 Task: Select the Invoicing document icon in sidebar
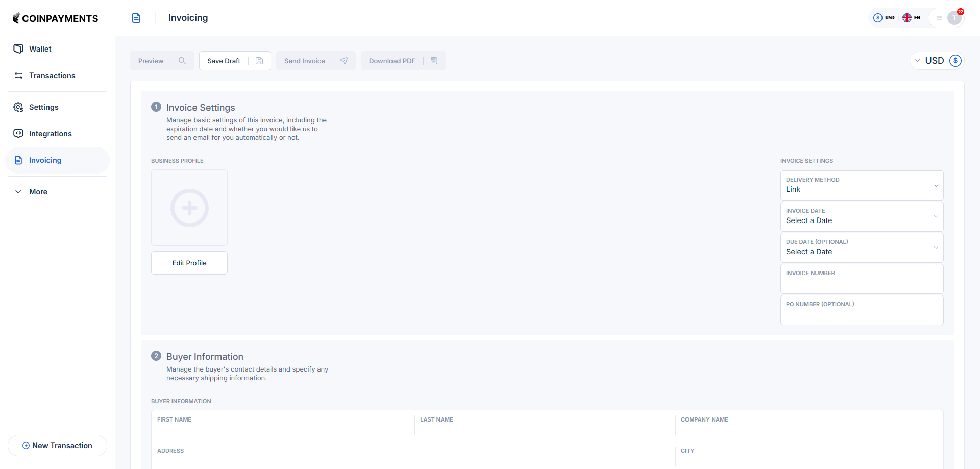(x=18, y=160)
